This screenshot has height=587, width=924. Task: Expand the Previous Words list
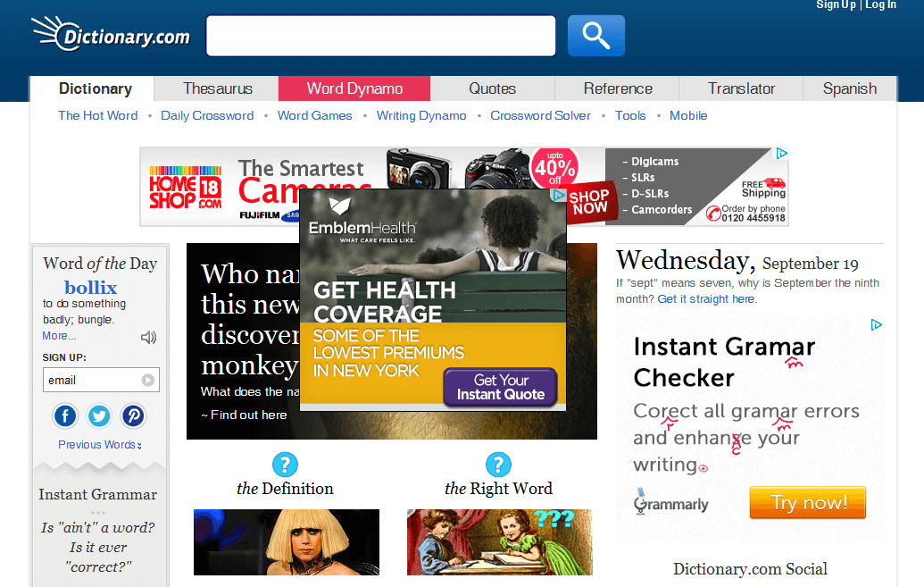coord(100,445)
